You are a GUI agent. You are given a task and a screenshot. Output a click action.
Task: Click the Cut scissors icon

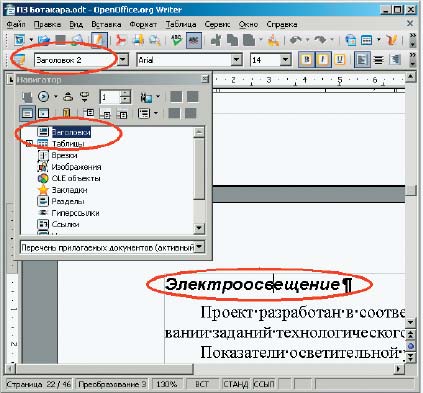(x=216, y=40)
